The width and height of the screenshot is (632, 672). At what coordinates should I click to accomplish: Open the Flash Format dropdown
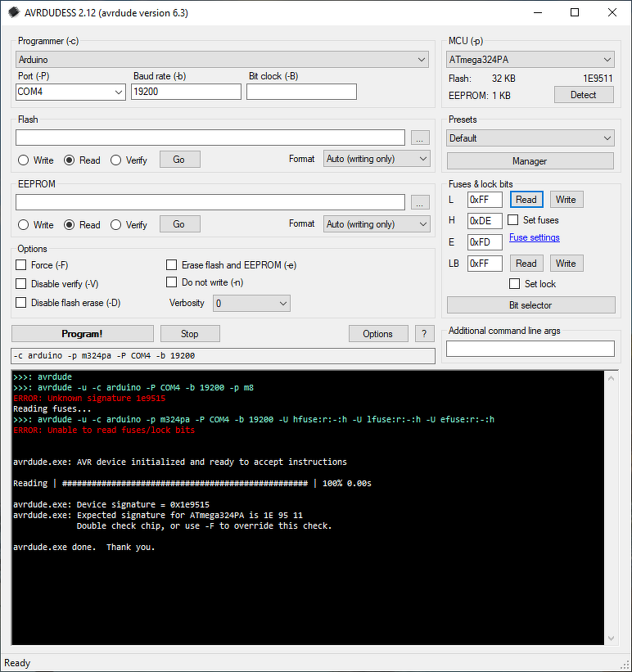tap(377, 159)
